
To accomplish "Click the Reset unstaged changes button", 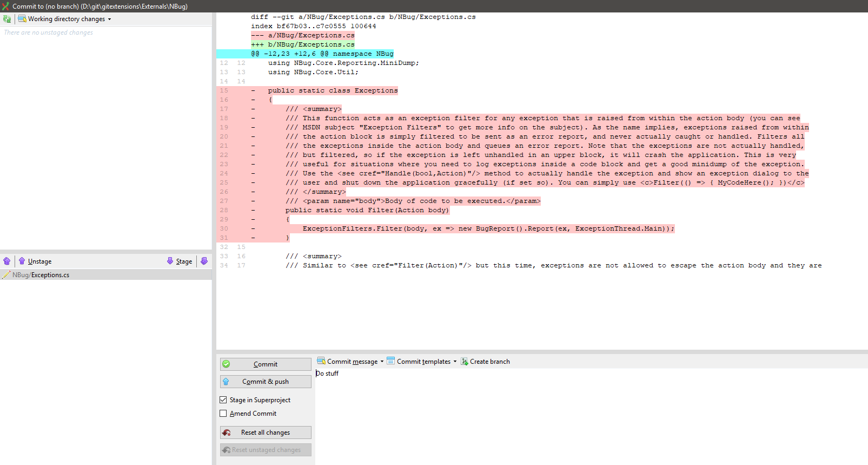I will point(266,450).
